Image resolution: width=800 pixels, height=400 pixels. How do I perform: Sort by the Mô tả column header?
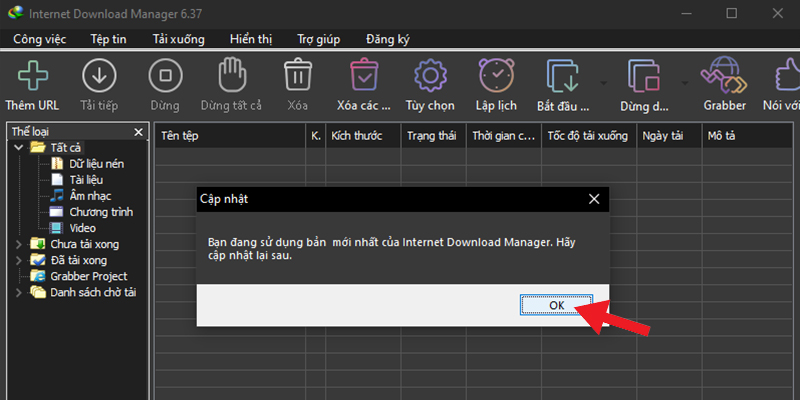(747, 136)
